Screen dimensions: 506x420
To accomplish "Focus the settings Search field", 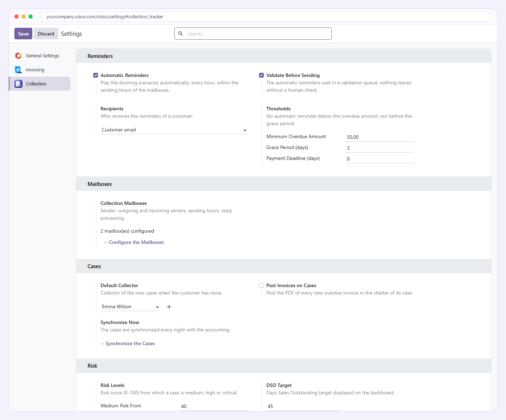I will [253, 34].
